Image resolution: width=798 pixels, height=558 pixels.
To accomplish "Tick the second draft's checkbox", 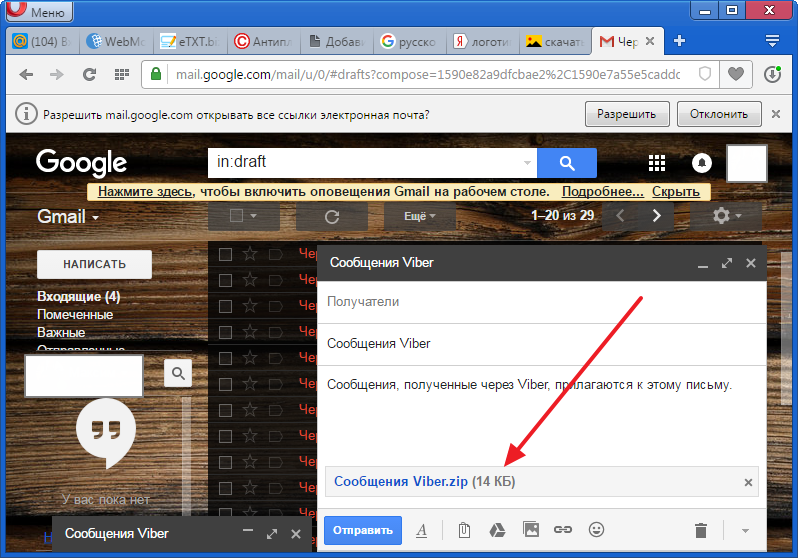I will (225, 280).
